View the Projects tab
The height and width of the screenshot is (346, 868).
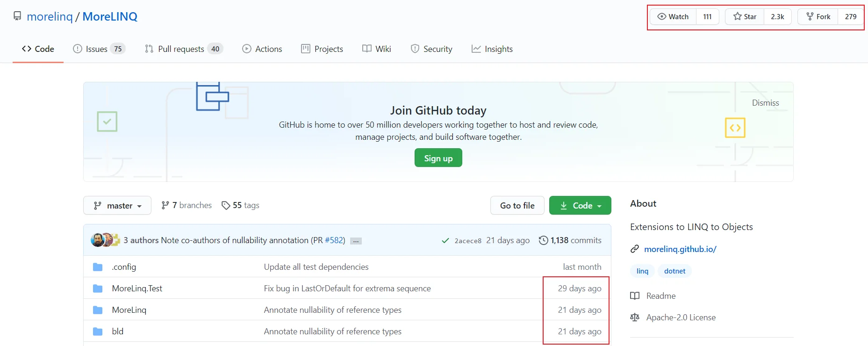[322, 49]
